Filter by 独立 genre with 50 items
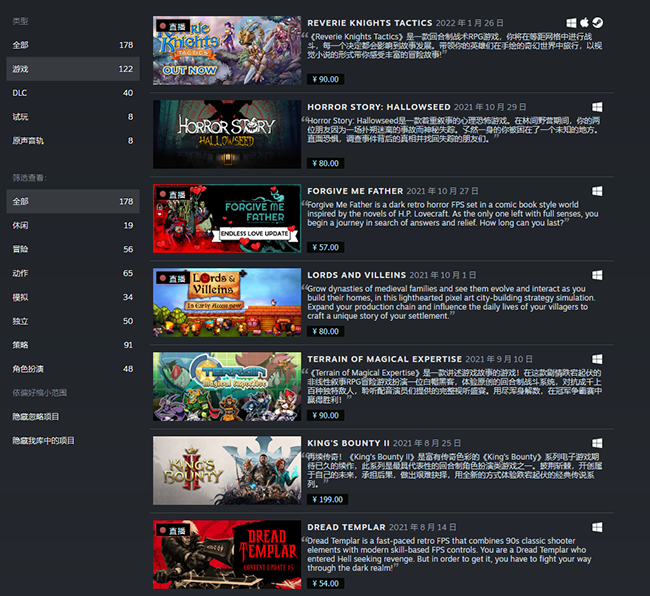Screen dimensions: 650x596 pyautogui.click(x=73, y=321)
